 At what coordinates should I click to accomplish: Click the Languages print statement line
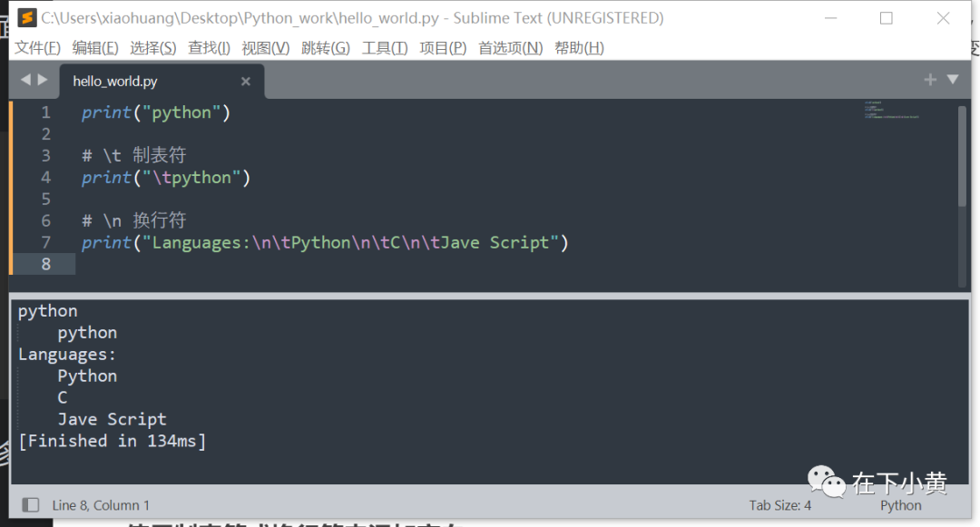pyautogui.click(x=325, y=242)
